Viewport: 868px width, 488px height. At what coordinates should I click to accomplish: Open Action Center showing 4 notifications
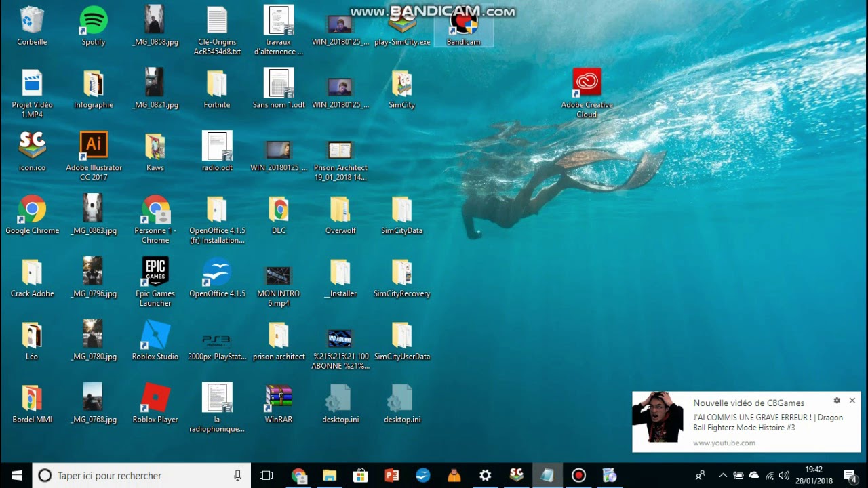849,475
